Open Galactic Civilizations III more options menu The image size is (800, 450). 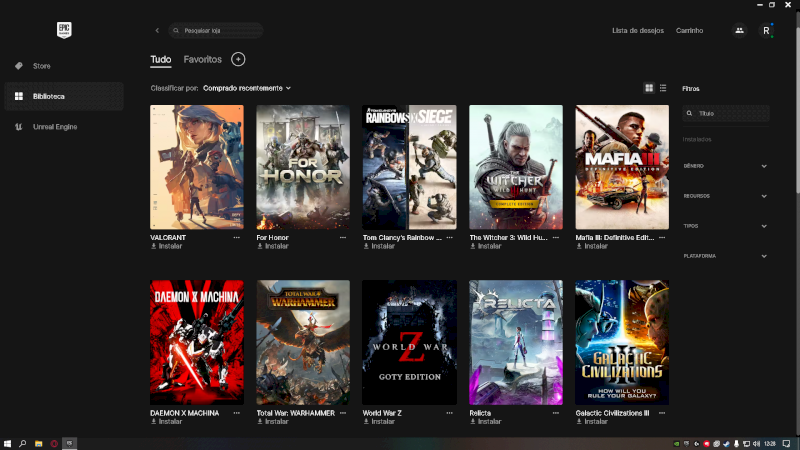pos(662,413)
